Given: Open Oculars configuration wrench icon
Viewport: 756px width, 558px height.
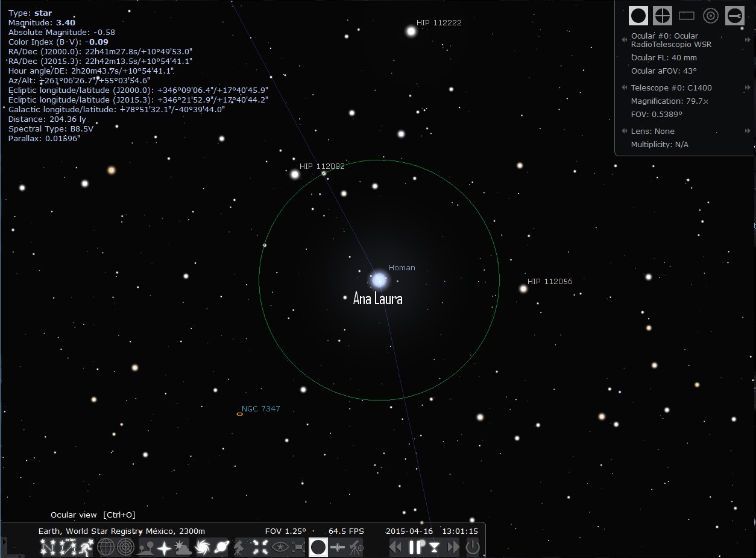Looking at the screenshot, I should coord(735,16).
